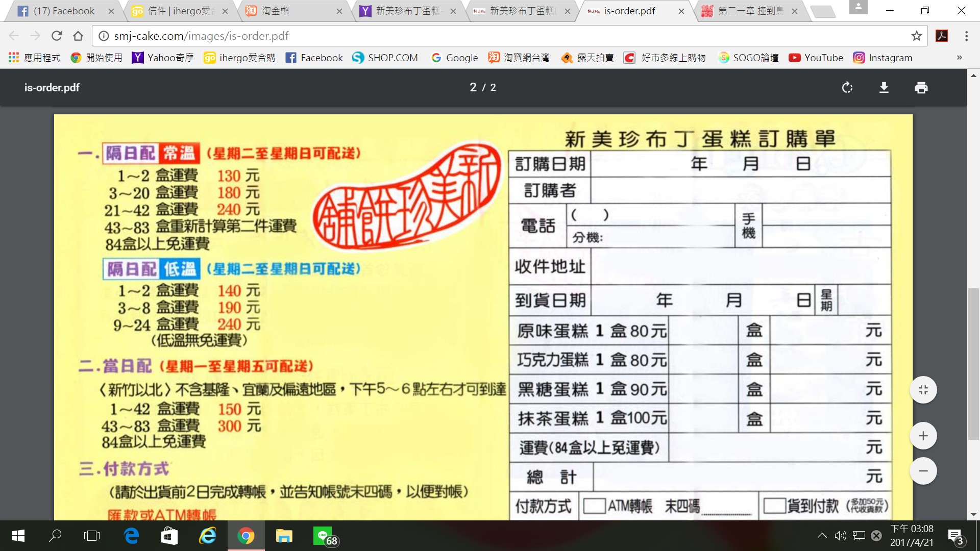This screenshot has width=980, height=551.
Task: Reload the current page
Action: pos(57,36)
